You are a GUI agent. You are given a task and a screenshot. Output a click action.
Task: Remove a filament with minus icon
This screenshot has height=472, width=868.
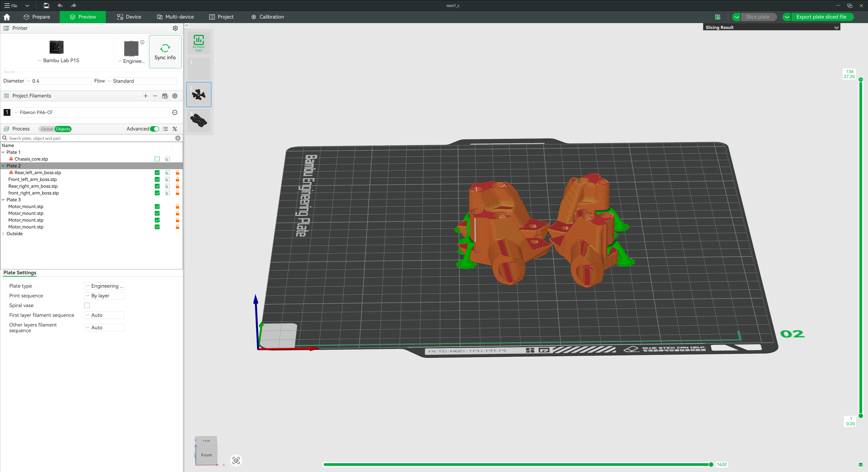pos(155,96)
